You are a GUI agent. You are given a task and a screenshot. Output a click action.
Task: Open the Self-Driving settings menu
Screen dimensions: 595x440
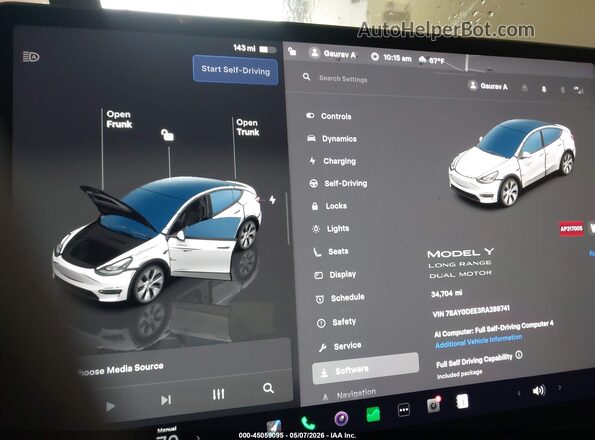coord(338,183)
